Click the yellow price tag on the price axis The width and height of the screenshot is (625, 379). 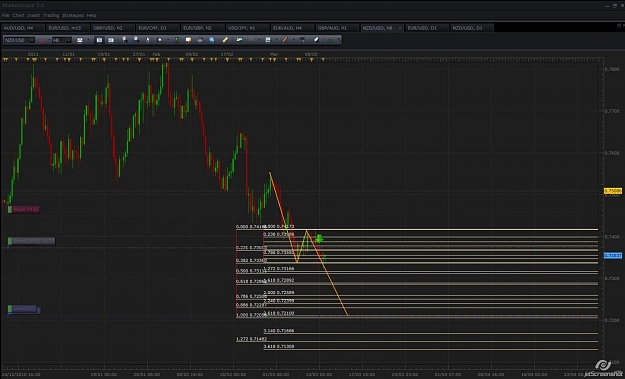(613, 191)
